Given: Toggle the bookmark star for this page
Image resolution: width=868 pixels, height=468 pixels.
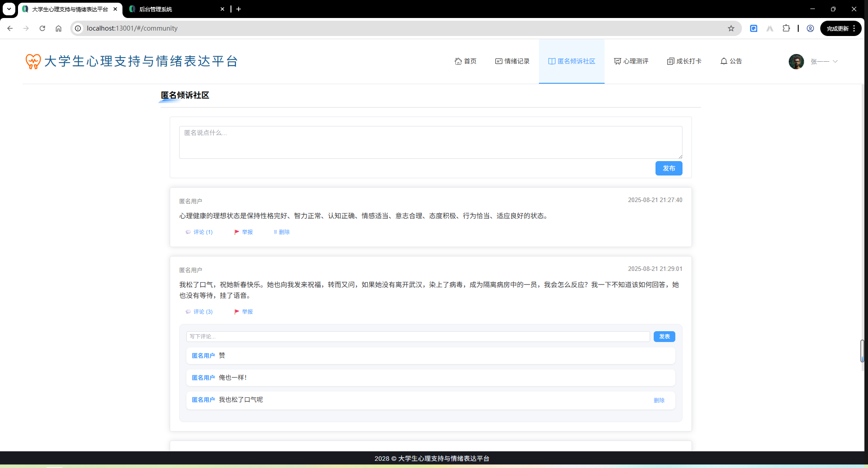Looking at the screenshot, I should coord(731,28).
